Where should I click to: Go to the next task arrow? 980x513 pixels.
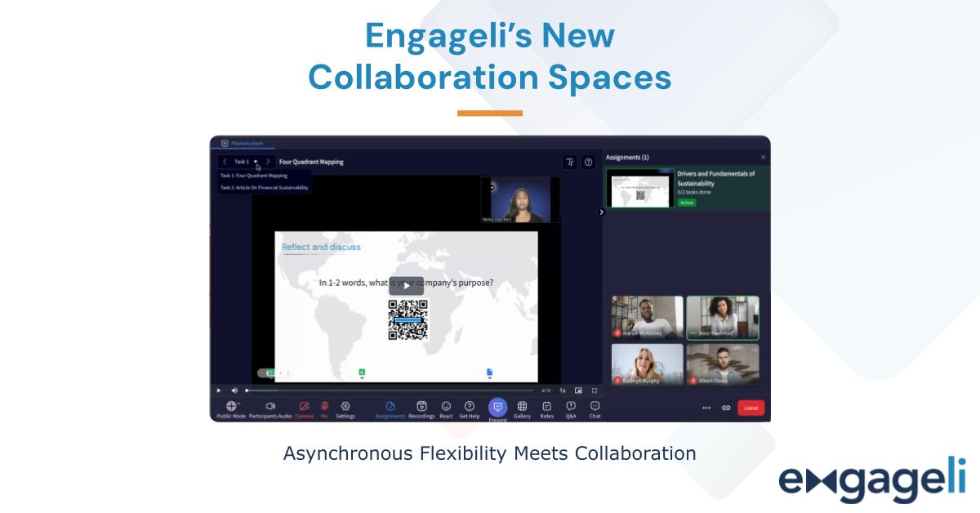coord(268,162)
